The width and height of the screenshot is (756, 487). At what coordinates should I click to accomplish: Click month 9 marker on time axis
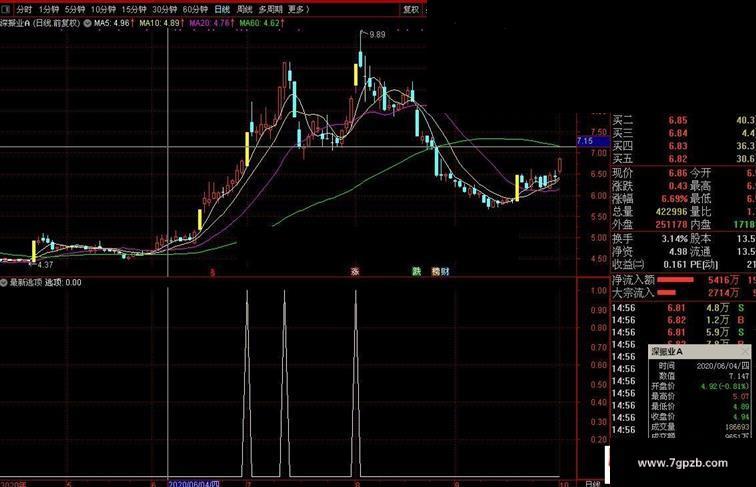[x=457, y=484]
